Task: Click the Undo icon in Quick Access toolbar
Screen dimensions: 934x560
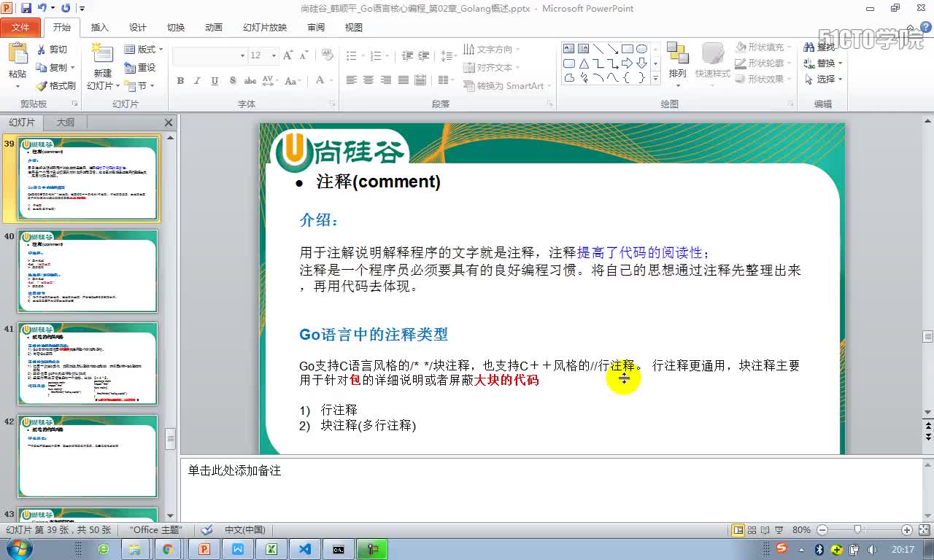Action: [42, 8]
